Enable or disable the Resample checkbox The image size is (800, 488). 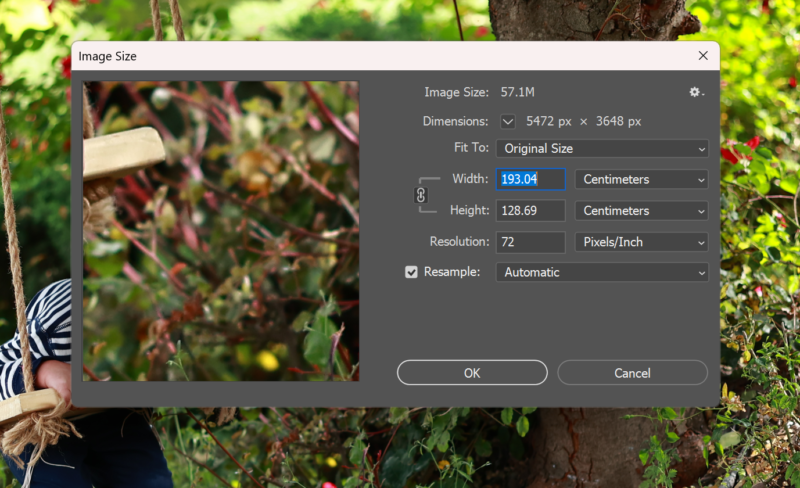point(411,272)
